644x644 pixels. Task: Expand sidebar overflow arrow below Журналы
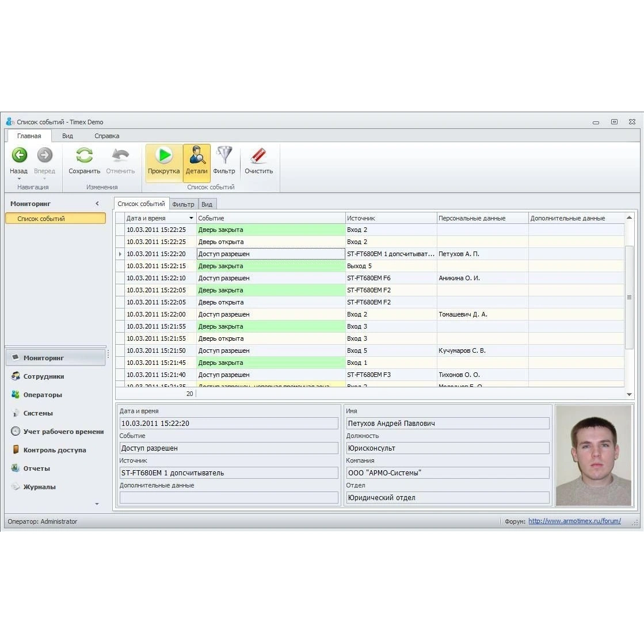click(97, 504)
